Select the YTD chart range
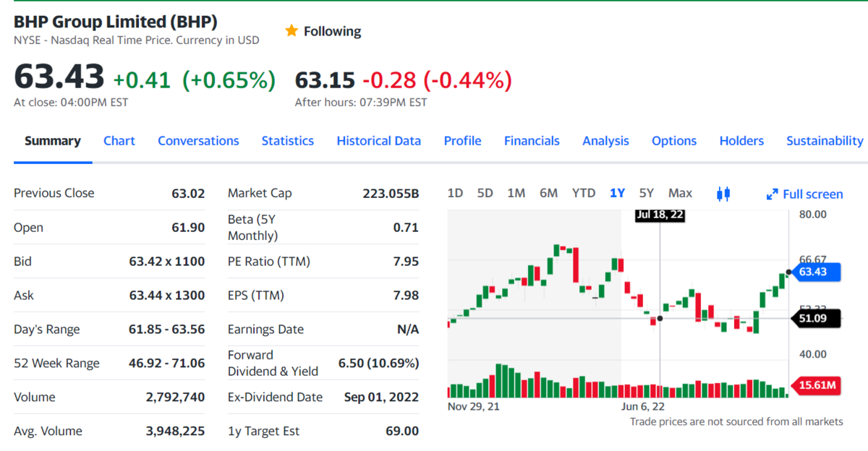 coord(584,193)
